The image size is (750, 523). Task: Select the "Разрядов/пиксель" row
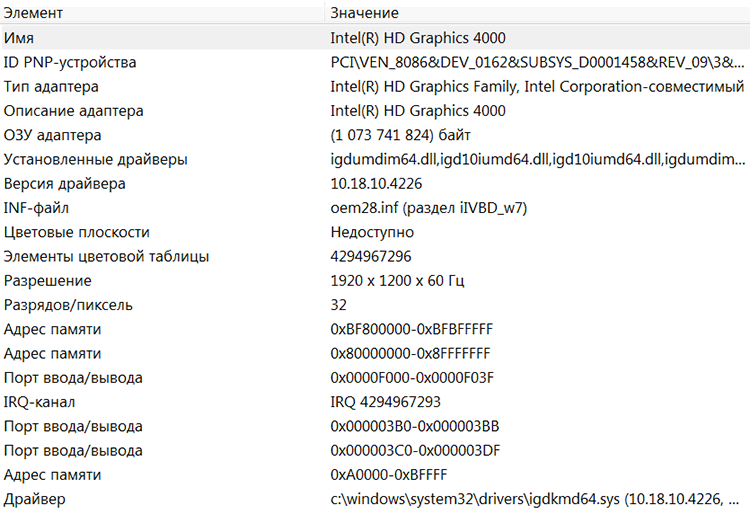click(x=68, y=305)
